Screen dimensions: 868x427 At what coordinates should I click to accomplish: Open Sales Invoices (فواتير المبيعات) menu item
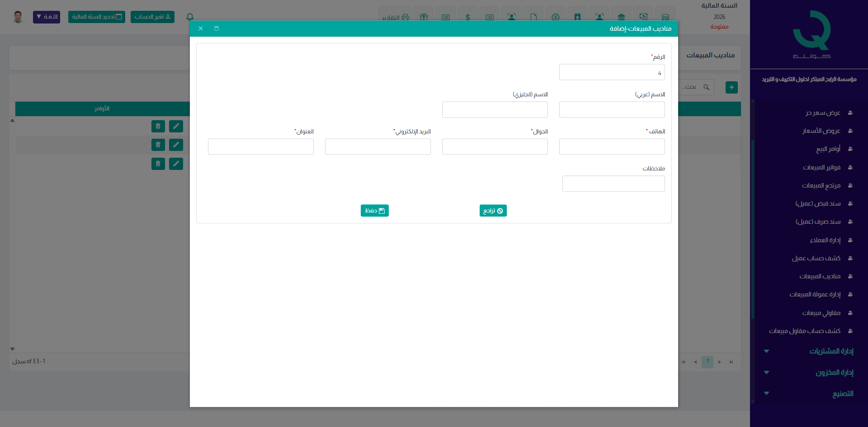[821, 167]
